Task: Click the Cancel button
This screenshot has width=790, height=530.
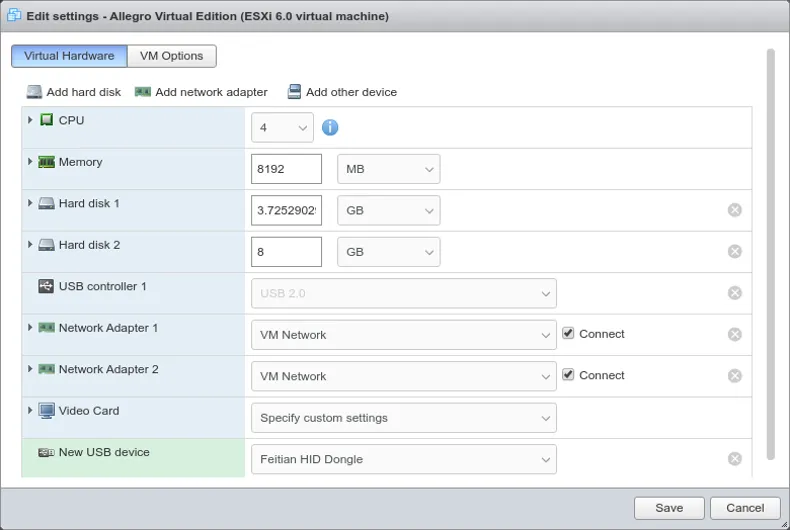Action: [x=745, y=508]
